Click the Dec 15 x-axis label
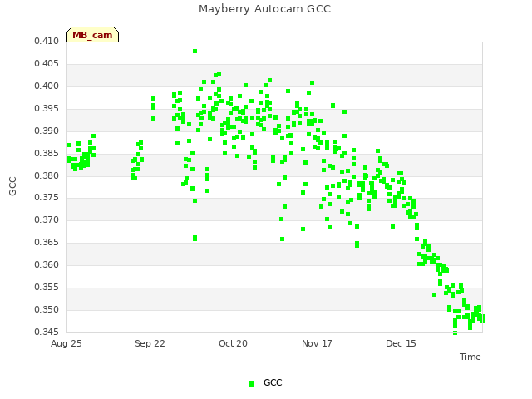 coord(401,343)
